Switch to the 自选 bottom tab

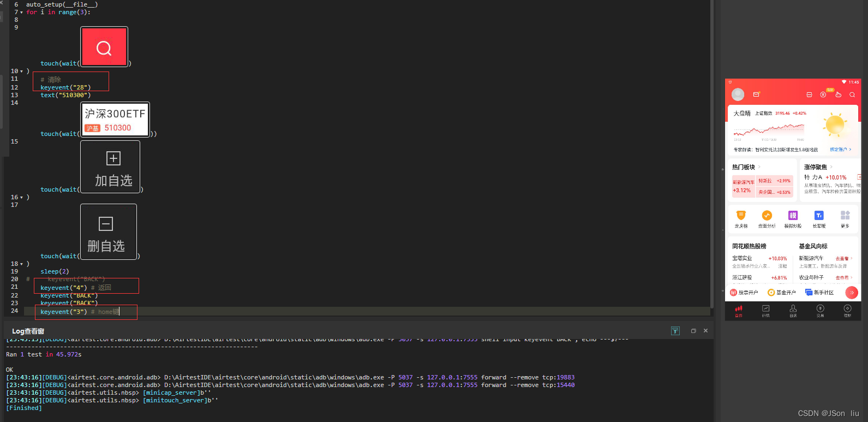793,311
